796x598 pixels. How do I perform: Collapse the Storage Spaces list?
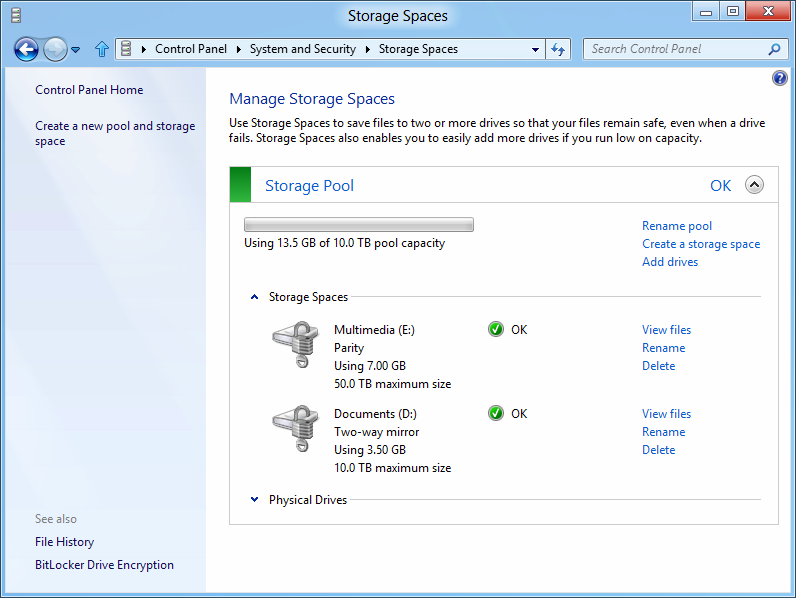[254, 297]
